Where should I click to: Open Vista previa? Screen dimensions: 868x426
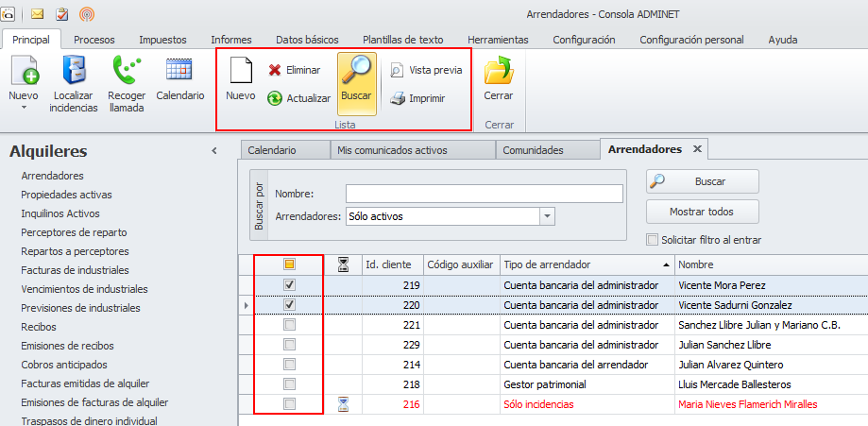pos(426,70)
